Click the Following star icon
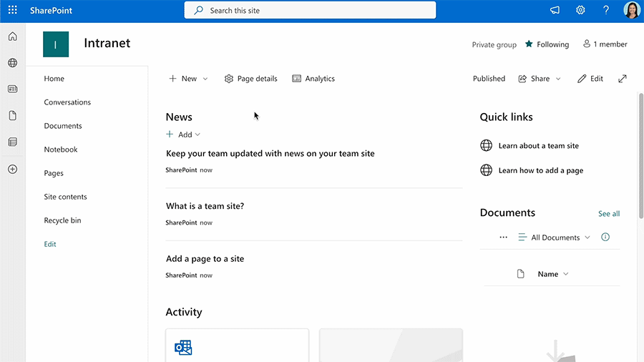Viewport: 644px width, 362px height. click(x=529, y=44)
